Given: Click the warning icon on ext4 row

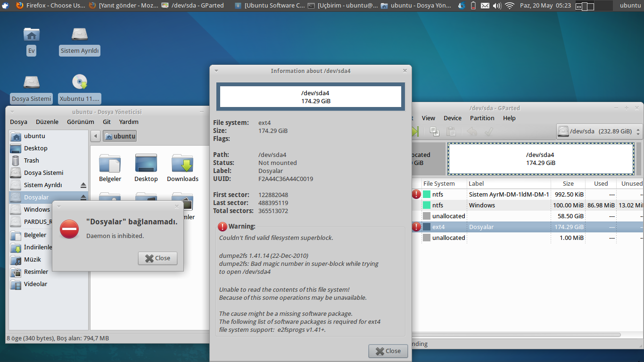Looking at the screenshot, I should 416,227.
